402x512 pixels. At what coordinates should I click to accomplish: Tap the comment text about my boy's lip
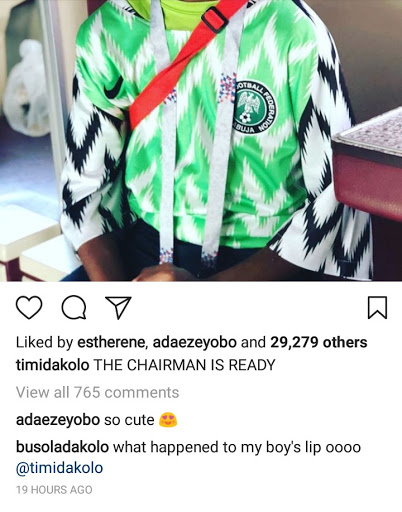click(237, 447)
